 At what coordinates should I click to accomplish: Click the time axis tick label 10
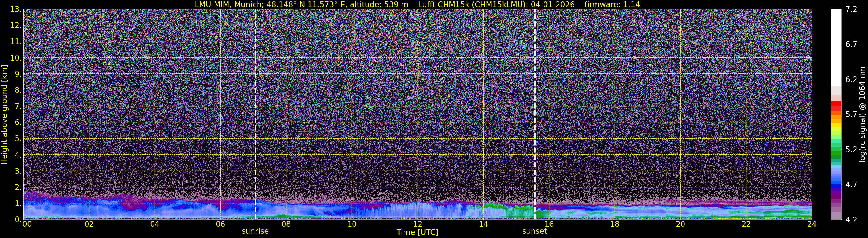(352, 224)
